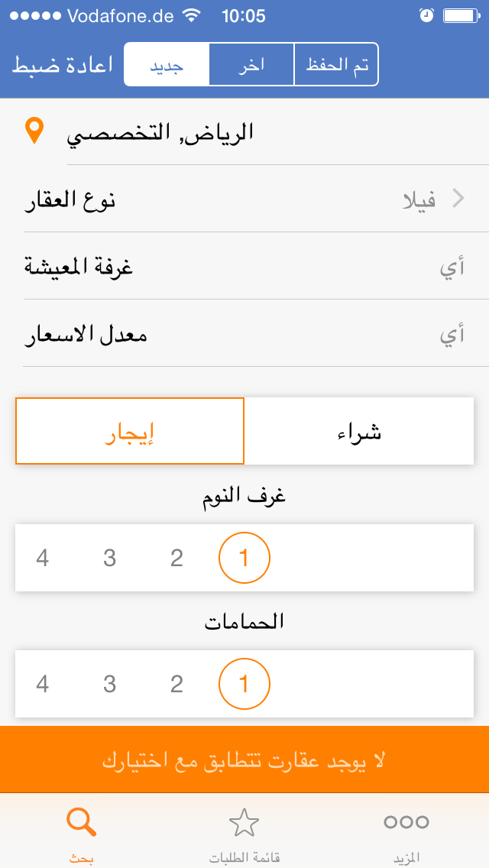Screen dimensions: 489x868
Task: Select the شراء (buy) option
Action: [x=359, y=431]
